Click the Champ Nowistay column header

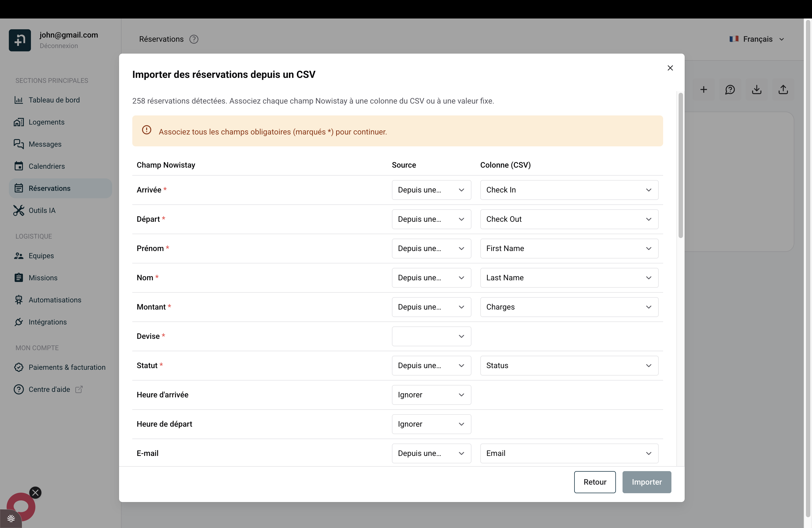coord(166,165)
